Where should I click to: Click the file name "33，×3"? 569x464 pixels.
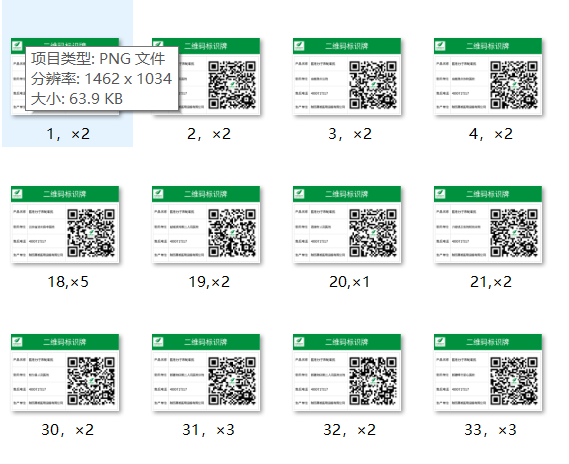pyautogui.click(x=490, y=430)
